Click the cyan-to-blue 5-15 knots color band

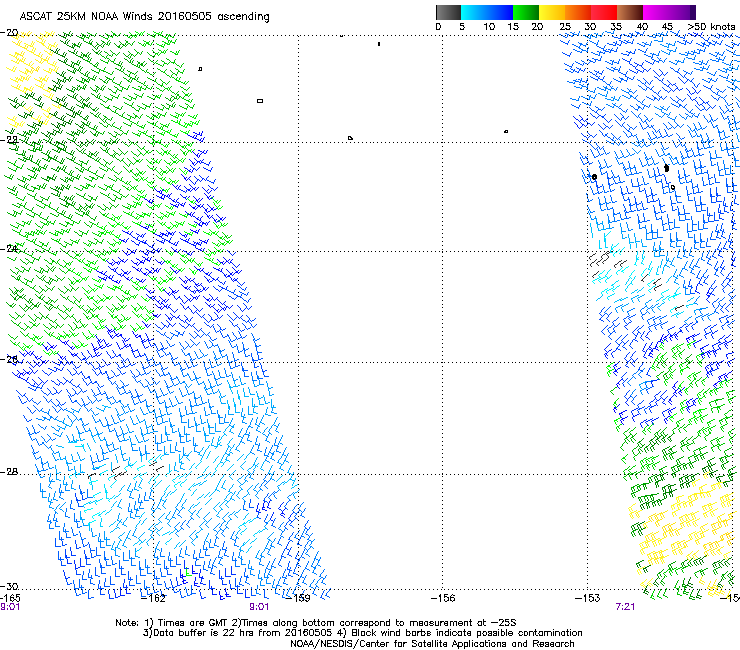487,12
